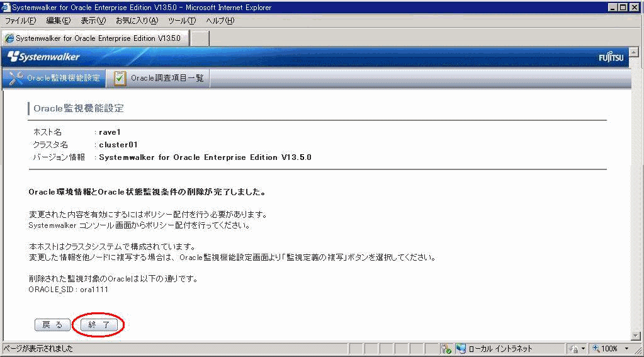Open a new blank browser tab
Viewport: 644px width, 357px height.
pos(200,38)
